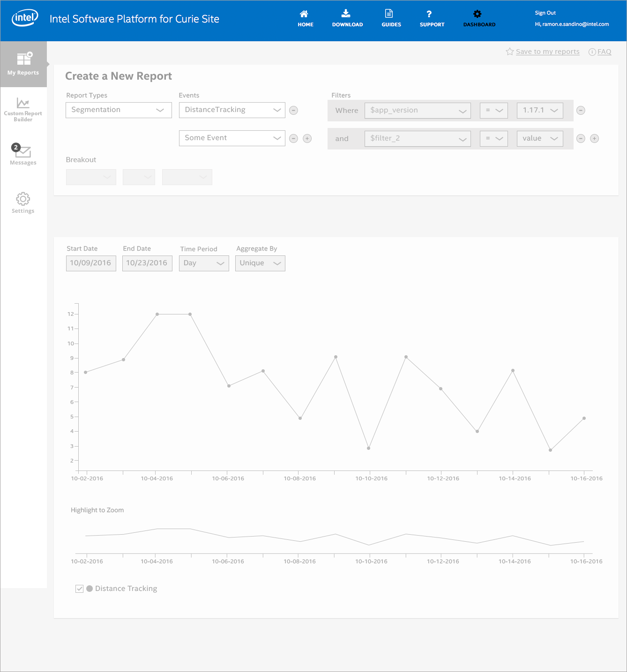
Task: Remove the $filter_2 filter row
Action: pyautogui.click(x=581, y=139)
